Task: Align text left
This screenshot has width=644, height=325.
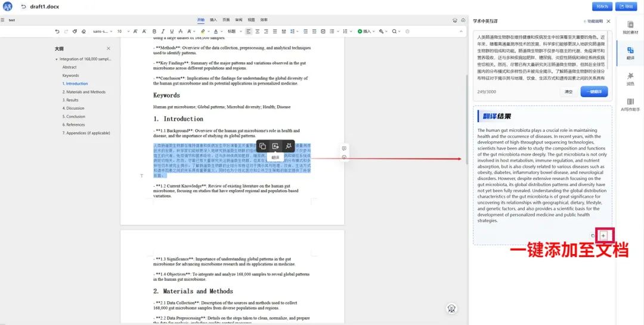Action: coord(249,31)
